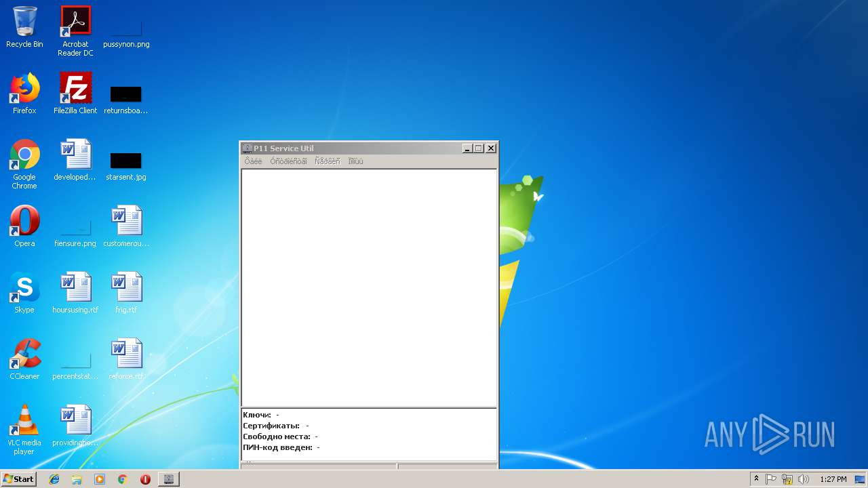Select the FileZilla Client shortcut
This screenshot has height=488, width=868.
75,94
